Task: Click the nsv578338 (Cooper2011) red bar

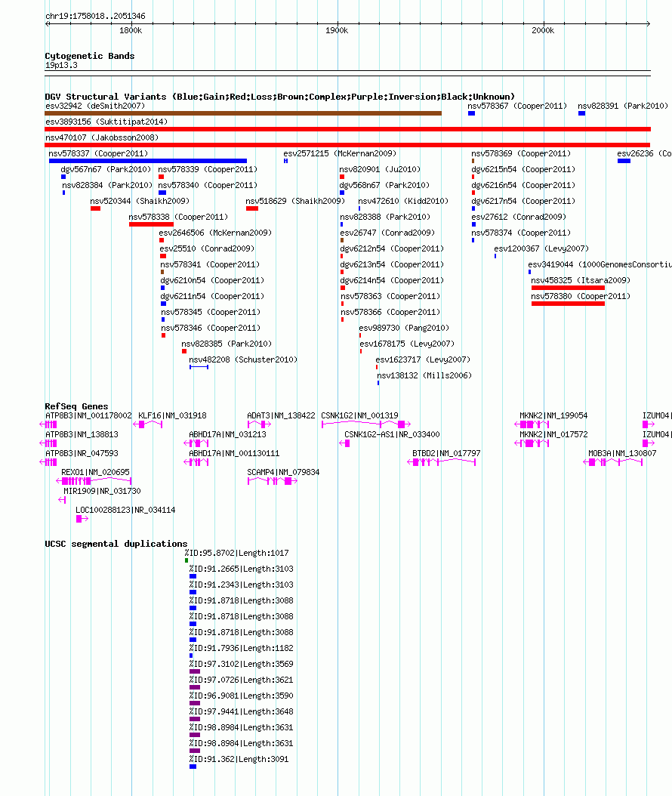Action: tap(151, 224)
